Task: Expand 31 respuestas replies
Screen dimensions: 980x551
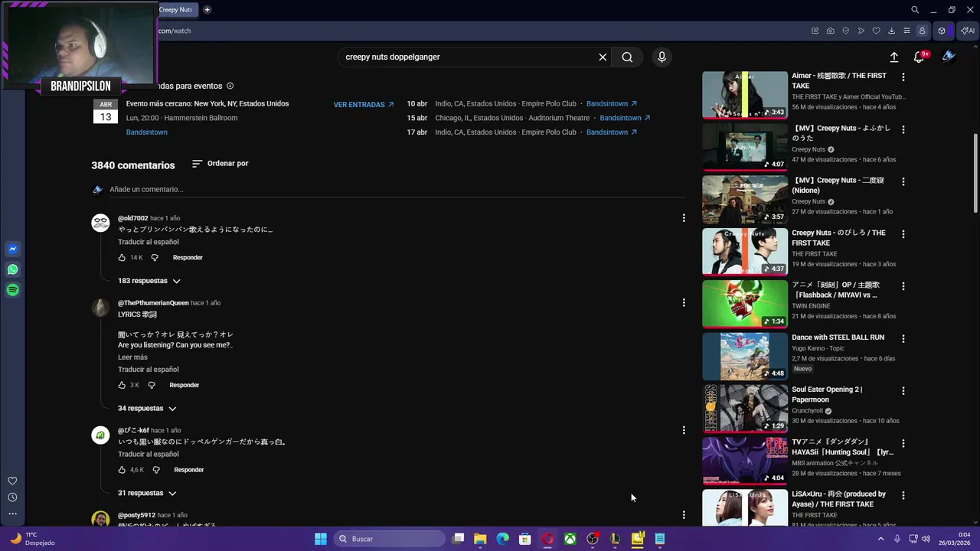Action: pyautogui.click(x=147, y=493)
